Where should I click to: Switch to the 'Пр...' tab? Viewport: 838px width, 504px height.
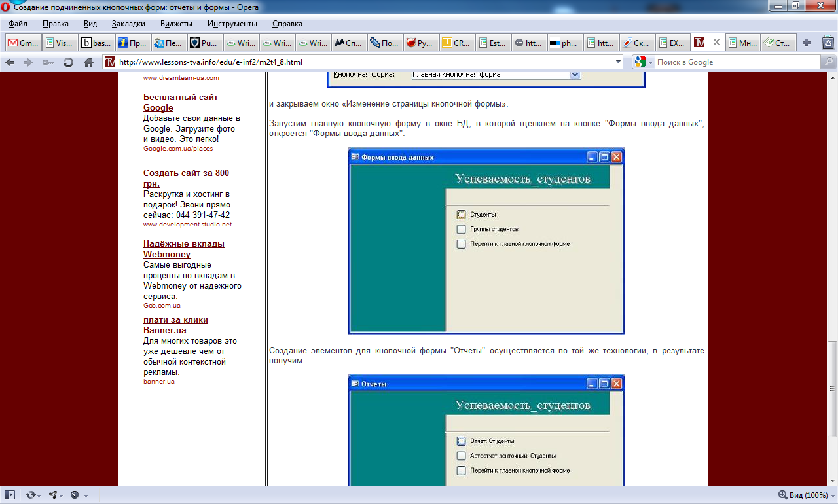point(132,43)
